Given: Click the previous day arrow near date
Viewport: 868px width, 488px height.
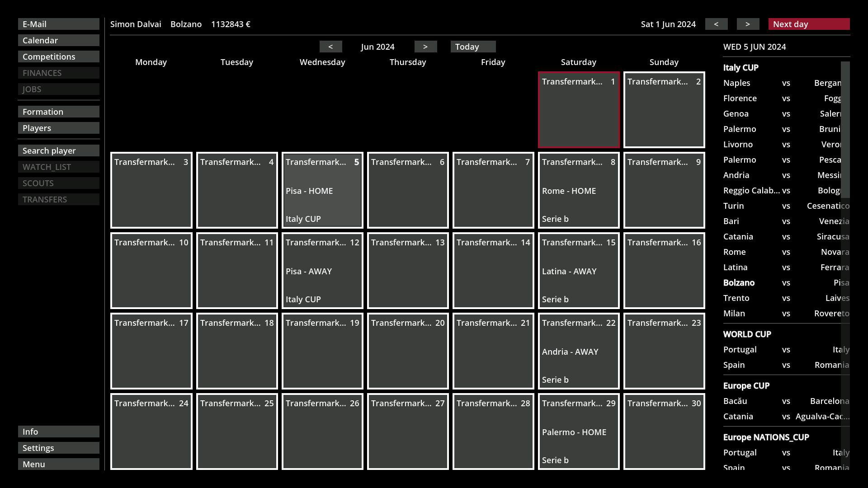Looking at the screenshot, I should pos(716,24).
